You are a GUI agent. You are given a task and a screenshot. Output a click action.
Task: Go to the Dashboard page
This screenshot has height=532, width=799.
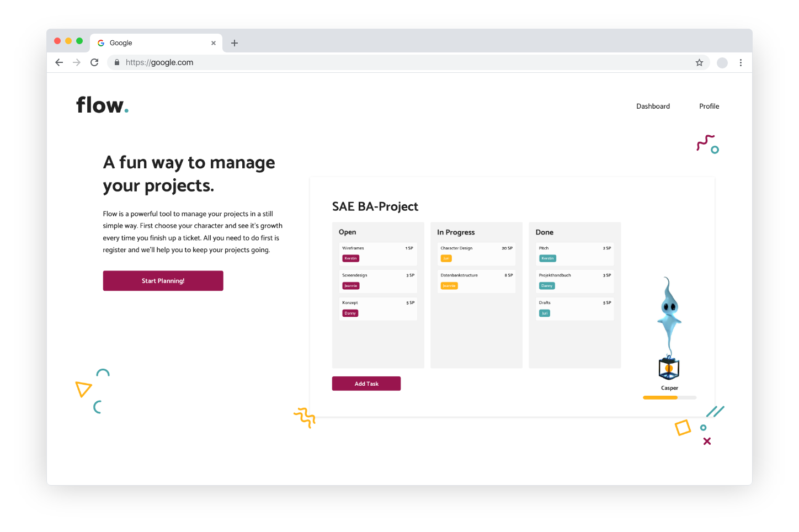[x=653, y=106]
